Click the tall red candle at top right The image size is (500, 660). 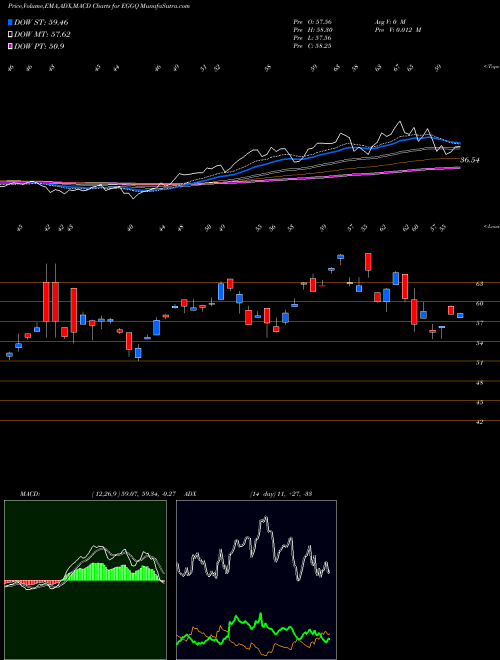click(x=368, y=262)
